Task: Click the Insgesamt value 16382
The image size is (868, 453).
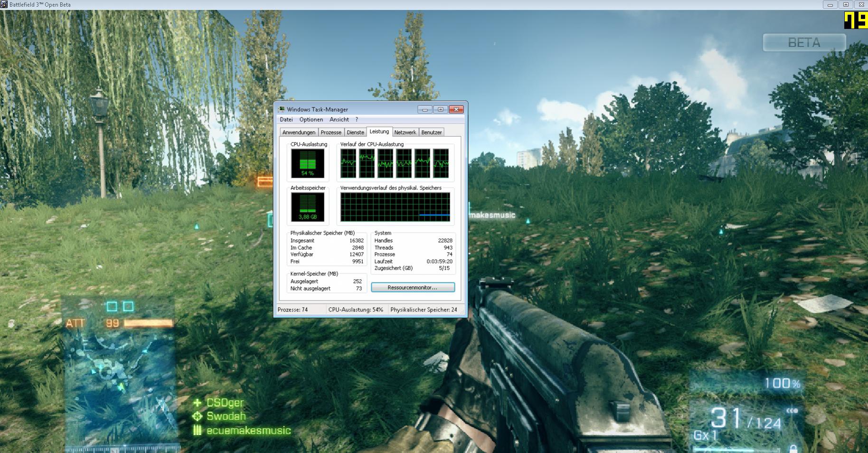Action: point(356,241)
